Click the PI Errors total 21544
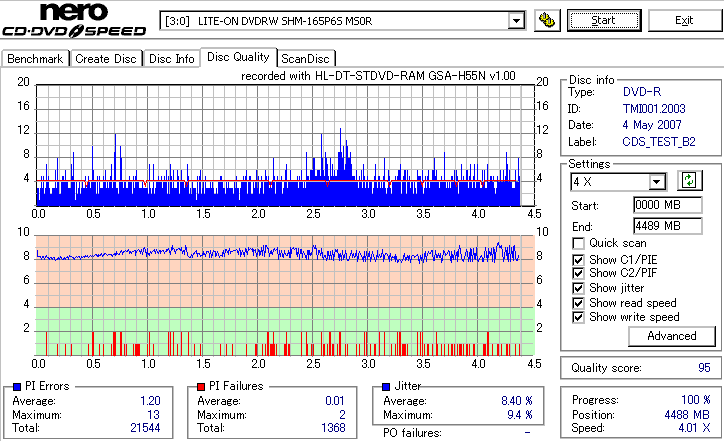Viewport: 724px width, 441px height. [145, 428]
